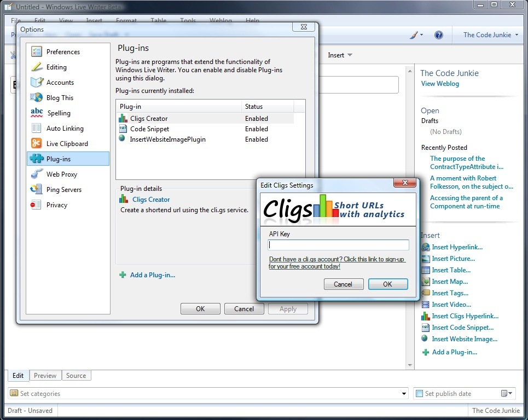
Task: Open the publish date calendar dropdown
Action: point(507,393)
